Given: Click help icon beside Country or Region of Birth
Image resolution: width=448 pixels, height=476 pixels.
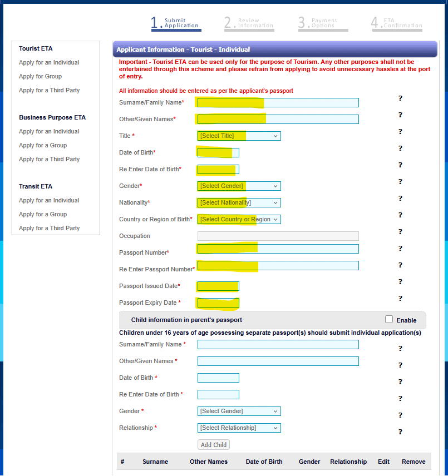Looking at the screenshot, I should [400, 215].
